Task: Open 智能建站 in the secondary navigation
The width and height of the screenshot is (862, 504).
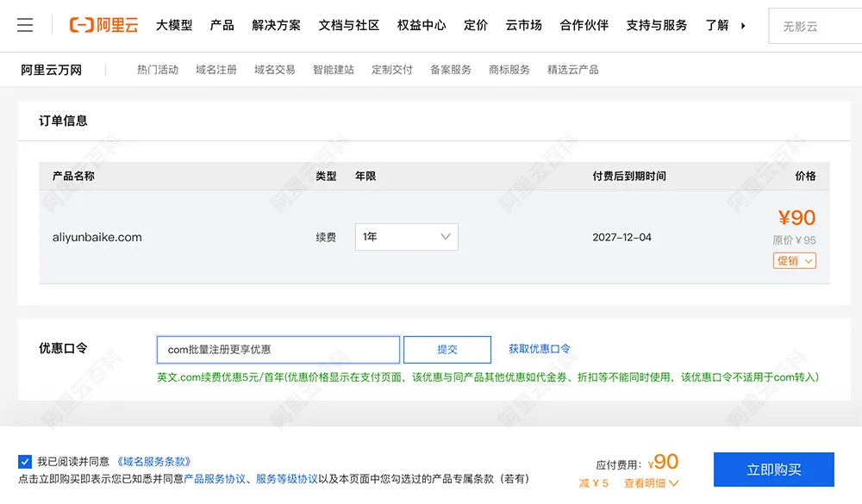Action: click(x=334, y=69)
